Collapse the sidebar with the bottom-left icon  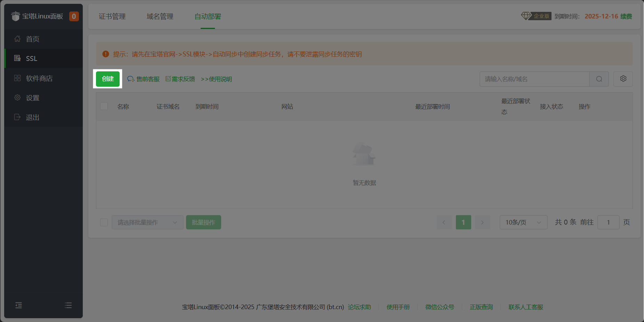[18, 305]
